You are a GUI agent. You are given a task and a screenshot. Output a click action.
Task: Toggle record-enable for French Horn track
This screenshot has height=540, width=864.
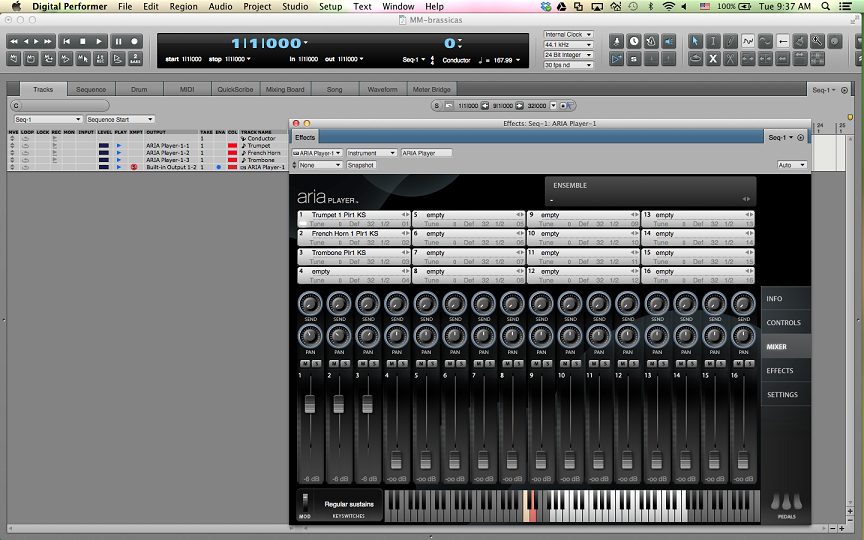[x=55, y=153]
